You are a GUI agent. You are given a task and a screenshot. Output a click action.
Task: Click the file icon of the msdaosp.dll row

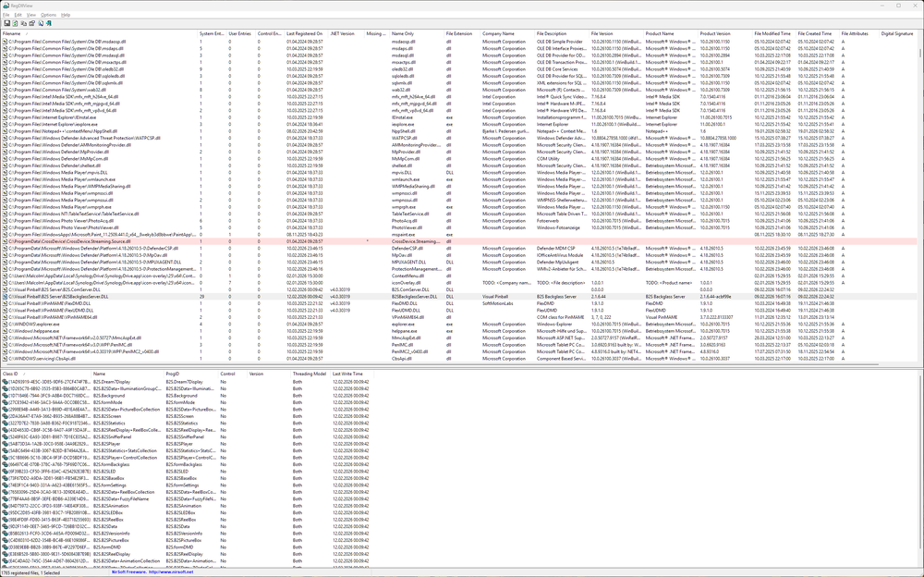click(5, 42)
